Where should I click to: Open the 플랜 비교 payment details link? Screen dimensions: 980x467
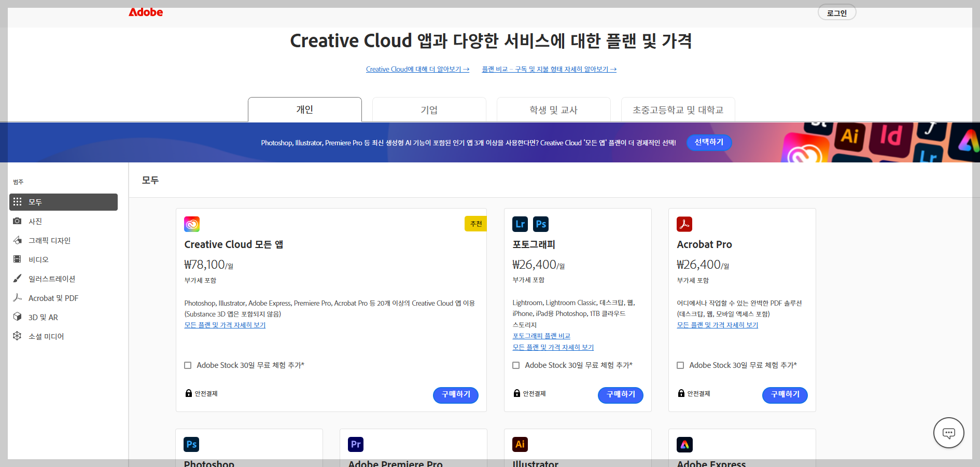(549, 69)
